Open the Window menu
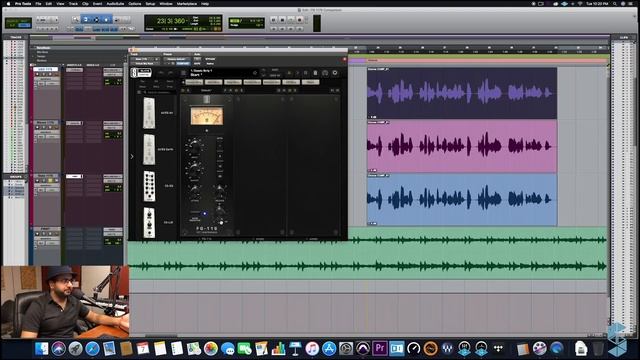Image resolution: width=640 pixels, height=360 pixels. (x=166, y=4)
